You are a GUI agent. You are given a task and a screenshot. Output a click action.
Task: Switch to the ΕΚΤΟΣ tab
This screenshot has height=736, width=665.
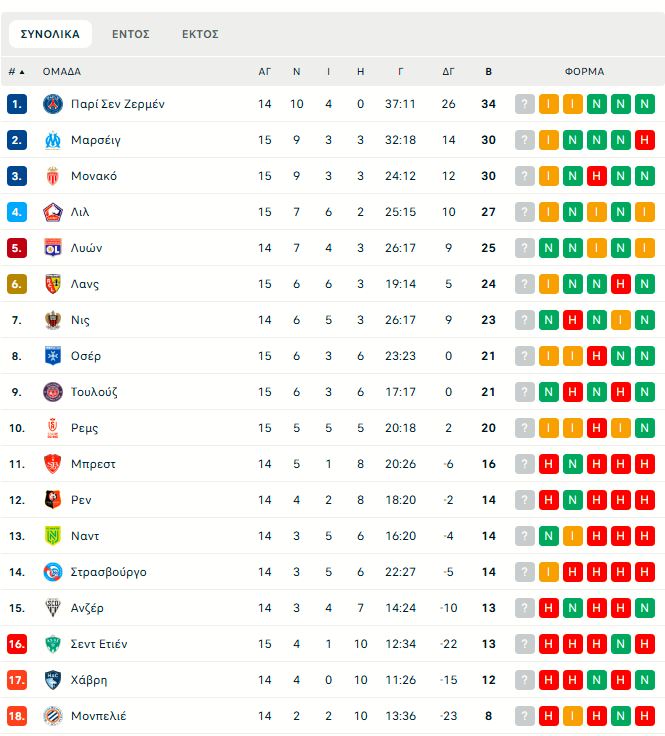pos(200,34)
